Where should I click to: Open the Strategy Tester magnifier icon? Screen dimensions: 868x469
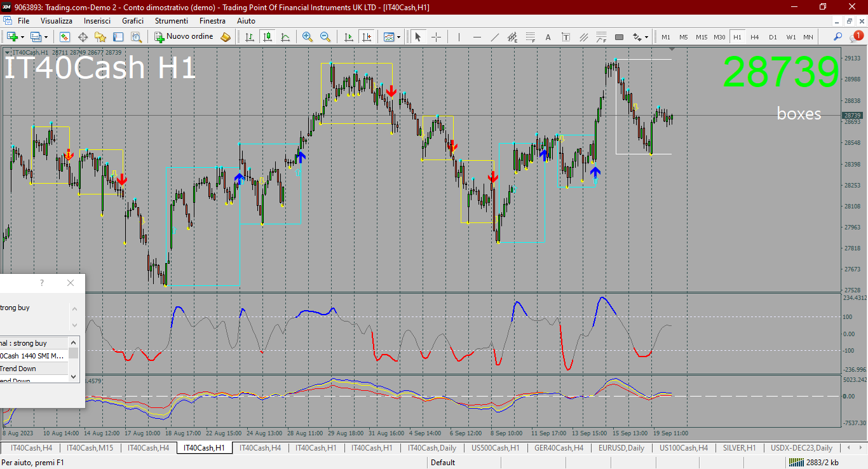[136, 37]
